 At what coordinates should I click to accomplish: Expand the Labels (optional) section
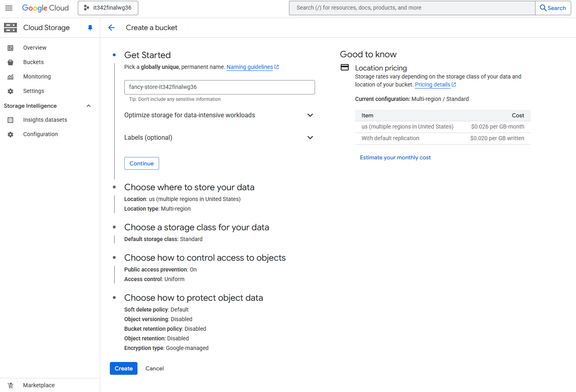310,138
